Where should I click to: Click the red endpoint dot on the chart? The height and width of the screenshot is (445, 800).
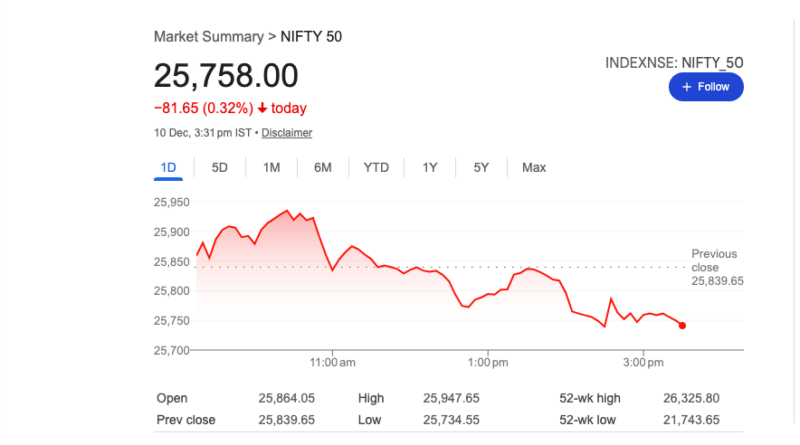[682, 325]
